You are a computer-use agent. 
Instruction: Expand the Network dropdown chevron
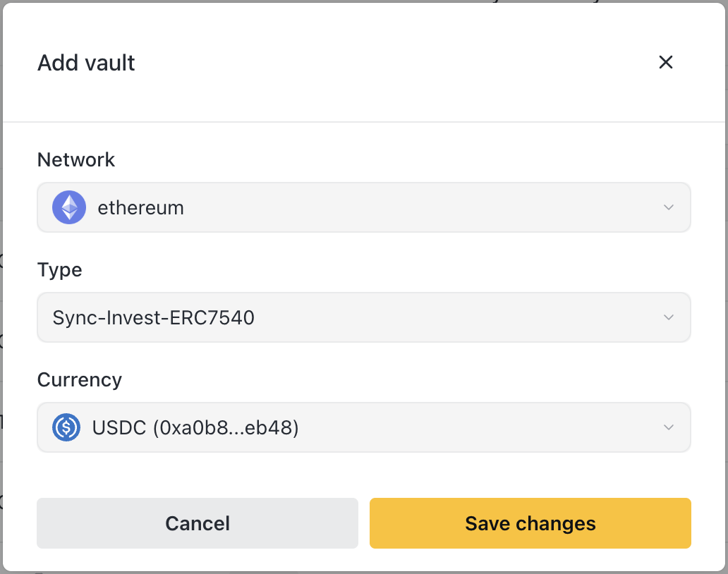click(669, 208)
